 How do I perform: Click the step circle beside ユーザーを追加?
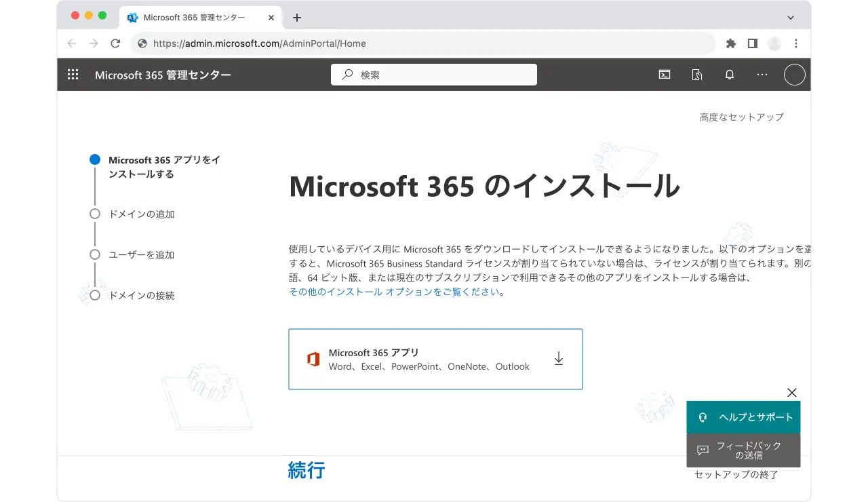(x=95, y=254)
